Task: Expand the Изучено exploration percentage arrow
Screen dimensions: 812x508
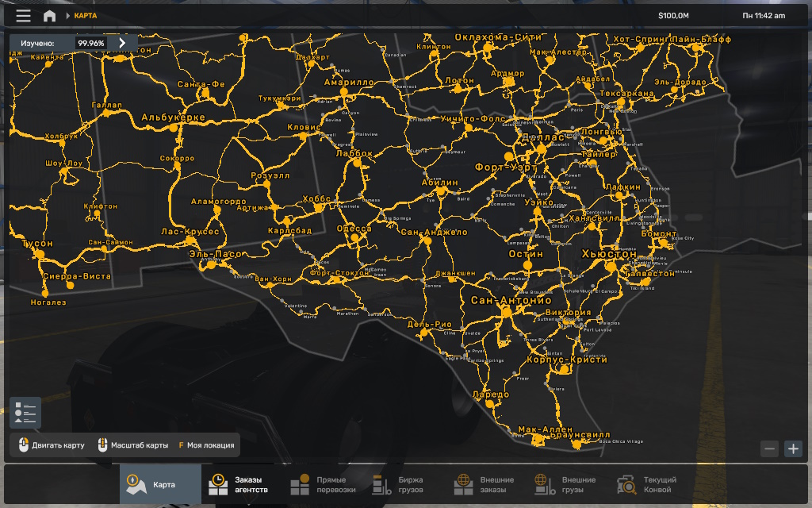Action: coord(122,43)
